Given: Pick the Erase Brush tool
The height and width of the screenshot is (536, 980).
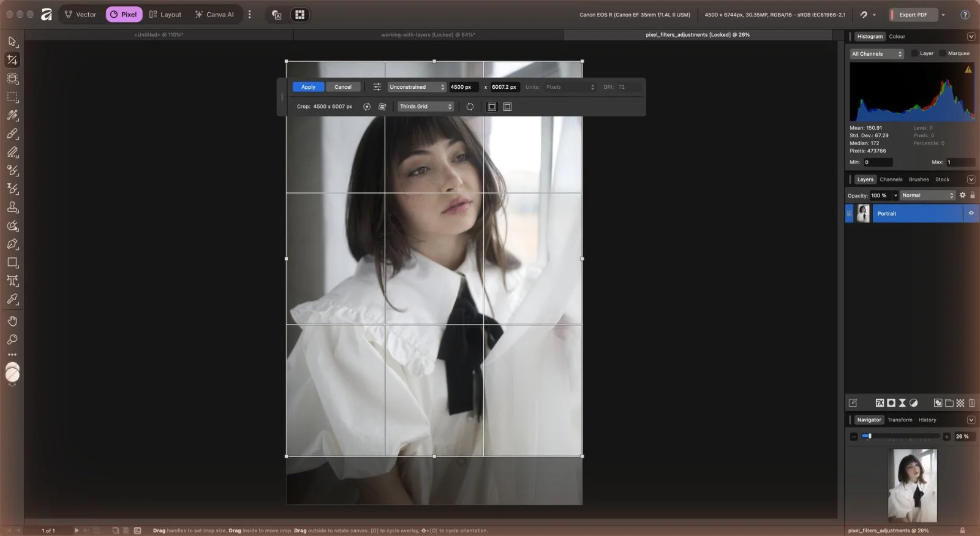Looking at the screenshot, I should [x=12, y=152].
